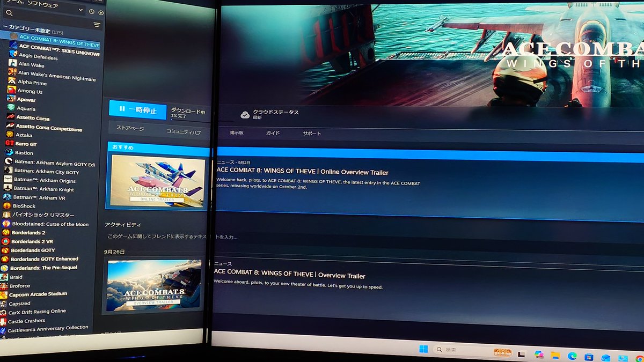The height and width of the screenshot is (362, 644).
Task: Click the ready-to-play filter icon
Action: [101, 12]
